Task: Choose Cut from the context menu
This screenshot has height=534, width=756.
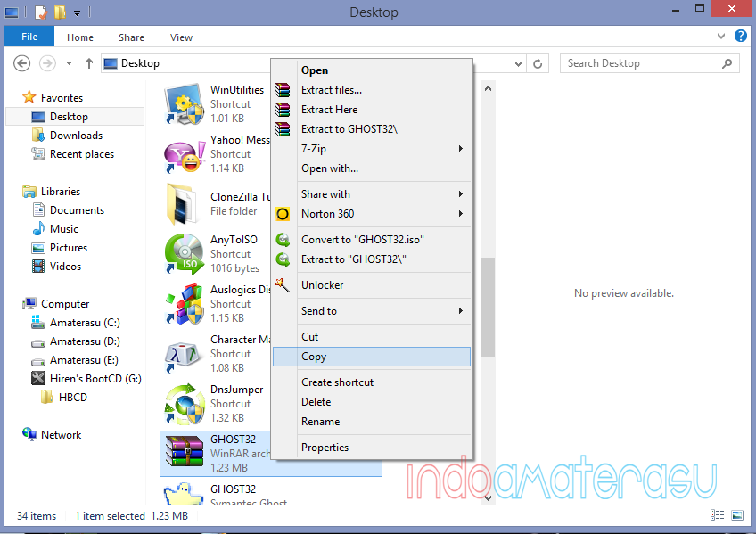Action: 371,337
